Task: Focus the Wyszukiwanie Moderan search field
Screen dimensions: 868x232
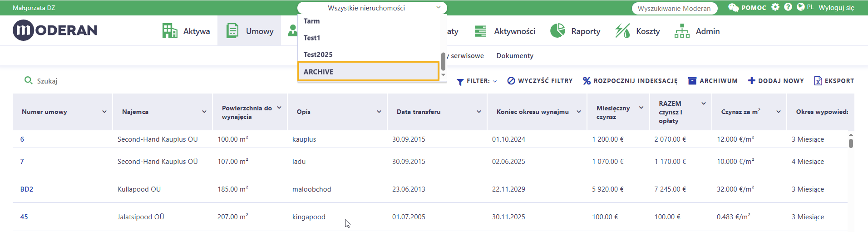Action: coord(675,8)
